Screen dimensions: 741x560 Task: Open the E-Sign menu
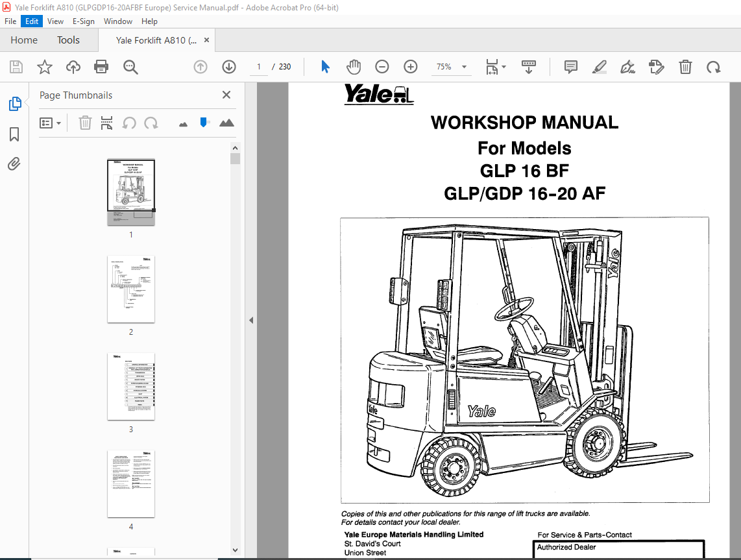click(84, 21)
